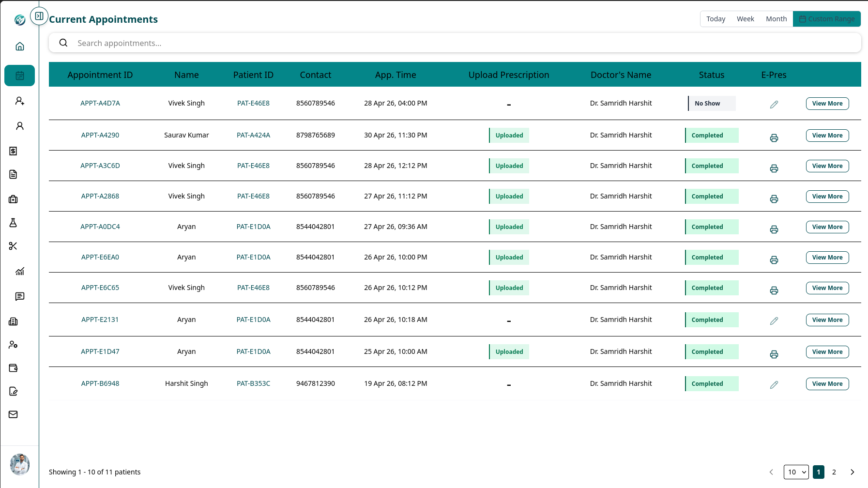Click View More for APPT-A3C6D

pyautogui.click(x=827, y=166)
